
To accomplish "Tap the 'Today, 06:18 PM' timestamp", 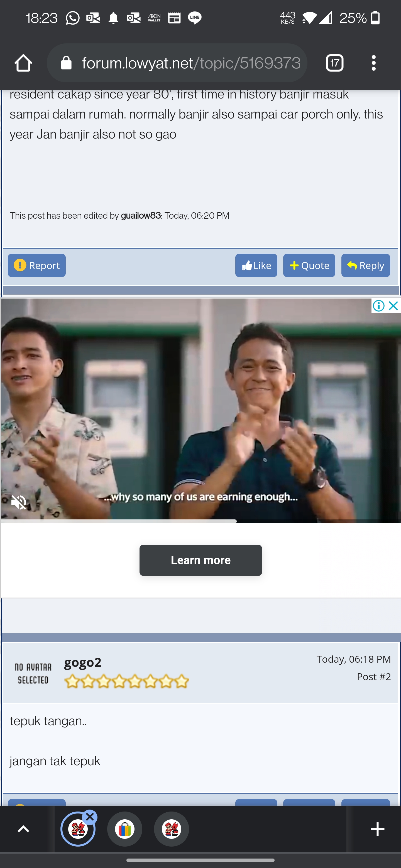I will tap(353, 659).
